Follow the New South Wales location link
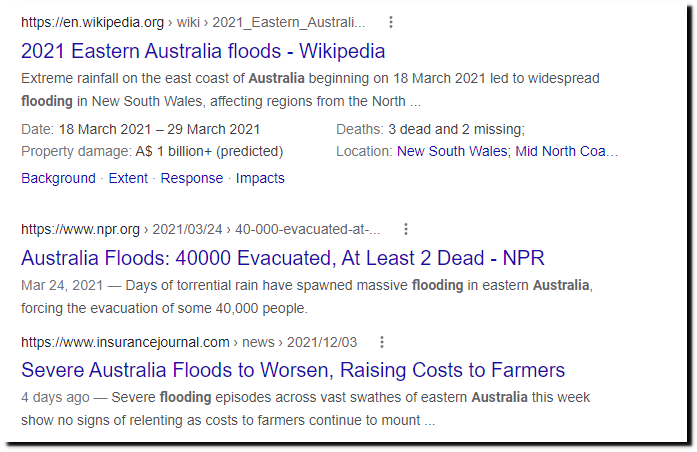Viewport: 697px width, 452px height. click(452, 152)
